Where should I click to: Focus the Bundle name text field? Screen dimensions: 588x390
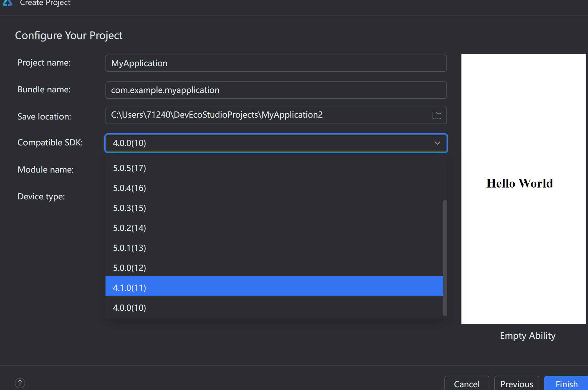point(276,90)
